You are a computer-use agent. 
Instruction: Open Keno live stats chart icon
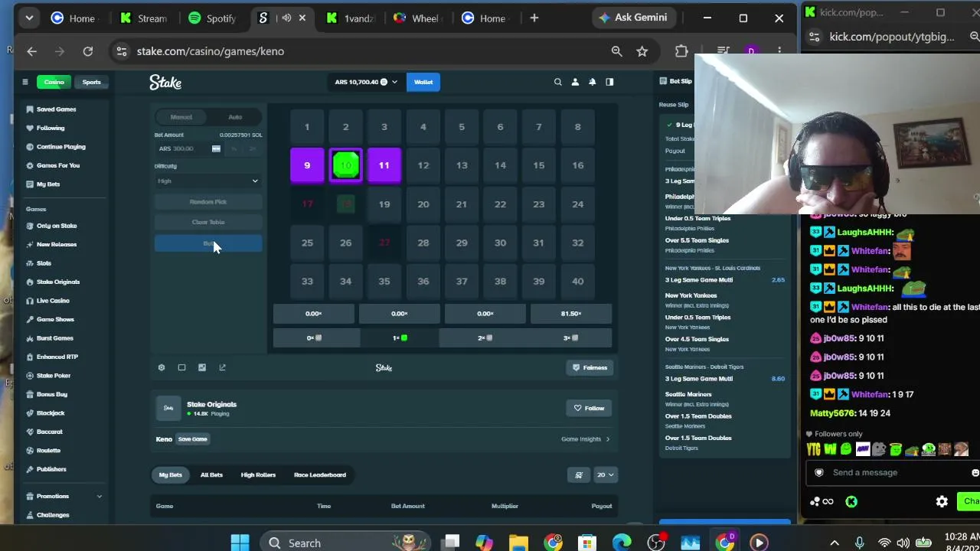[202, 367]
